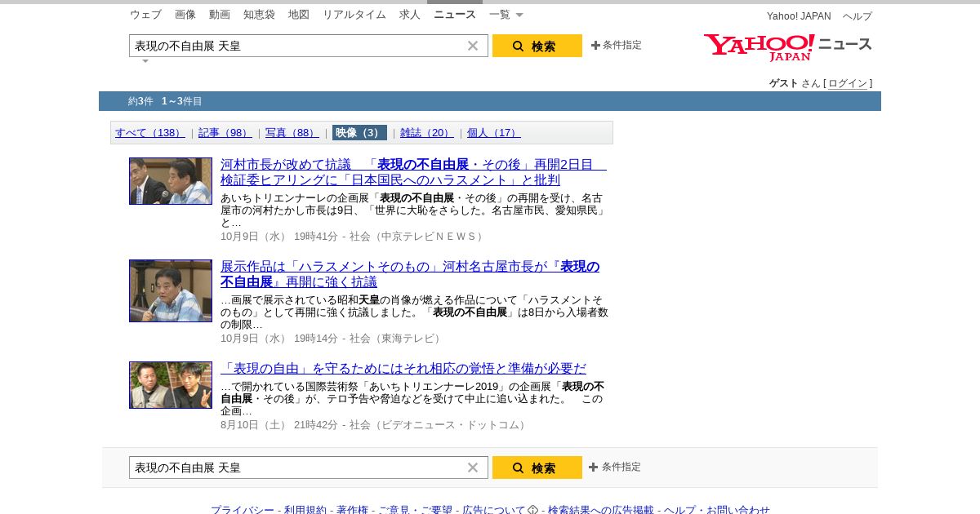The width and height of the screenshot is (980, 514).
Task: Open 広告について footer link
Action: pos(494,510)
